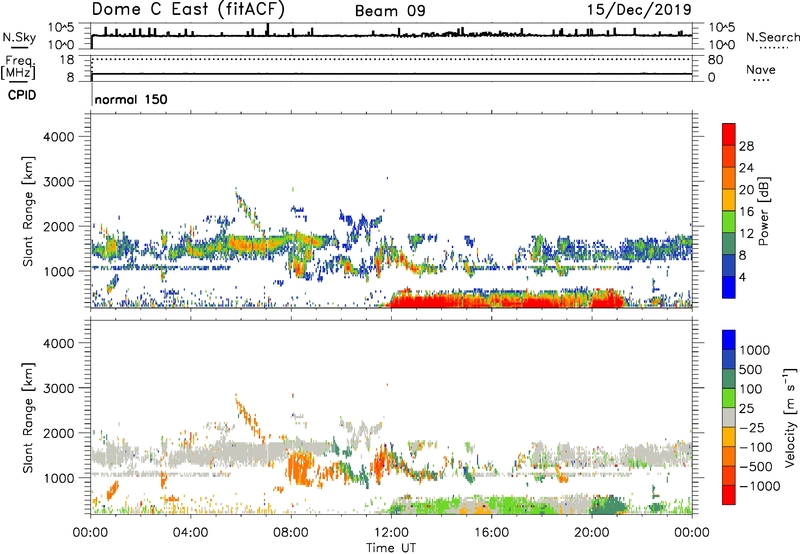The height and width of the screenshot is (554, 800).
Task: Click the velocity panel 'Slant Range [km]' label
Action: pyautogui.click(x=28, y=417)
